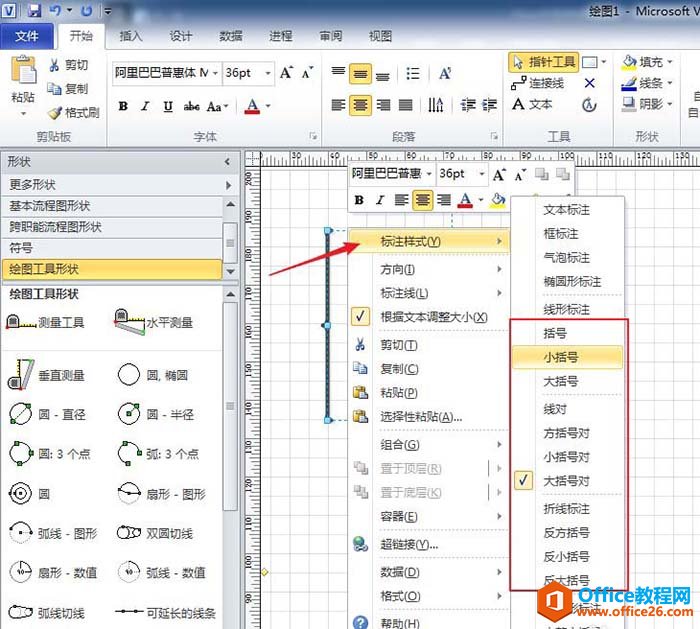The image size is (700, 629).
Task: Open Callout Style (标注样式) submenu
Action: [x=429, y=242]
